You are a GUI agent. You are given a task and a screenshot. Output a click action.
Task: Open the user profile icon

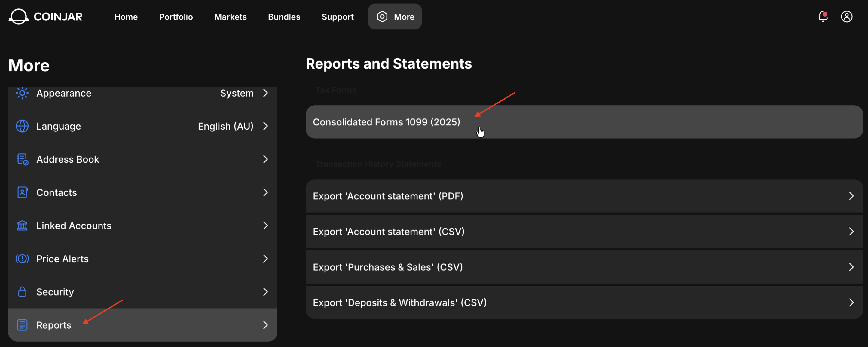pos(847,17)
